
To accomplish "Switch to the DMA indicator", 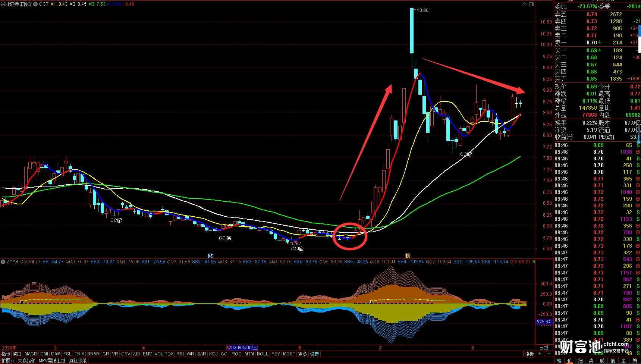I will (x=56, y=354).
